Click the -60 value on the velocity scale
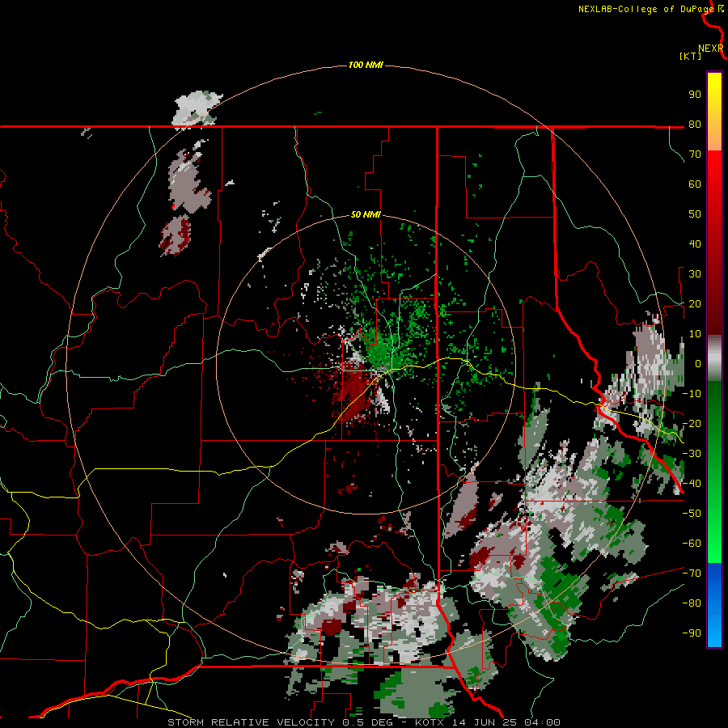The image size is (728, 728). click(692, 544)
